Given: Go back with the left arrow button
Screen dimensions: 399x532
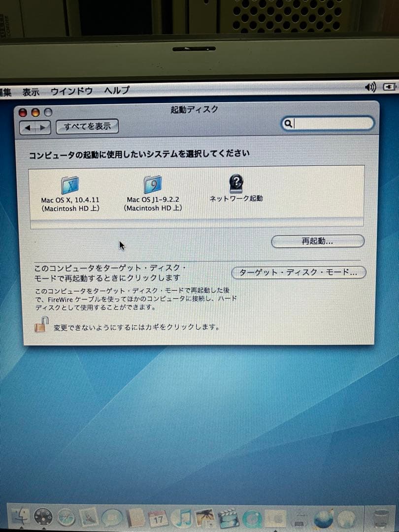Looking at the screenshot, I should click(28, 128).
